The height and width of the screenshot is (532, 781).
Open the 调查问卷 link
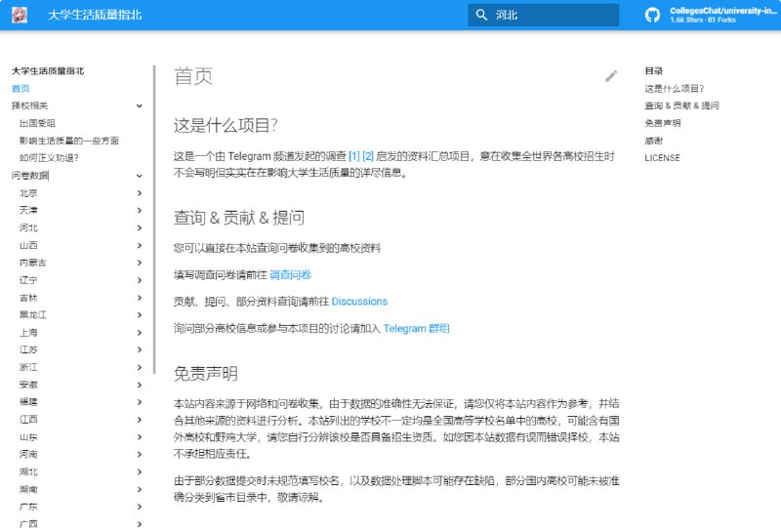(x=290, y=274)
